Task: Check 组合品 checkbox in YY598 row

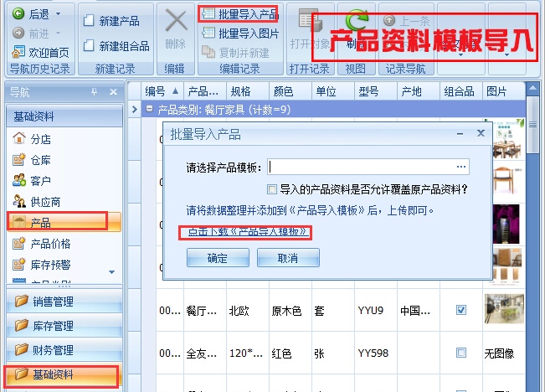Action: point(460,353)
